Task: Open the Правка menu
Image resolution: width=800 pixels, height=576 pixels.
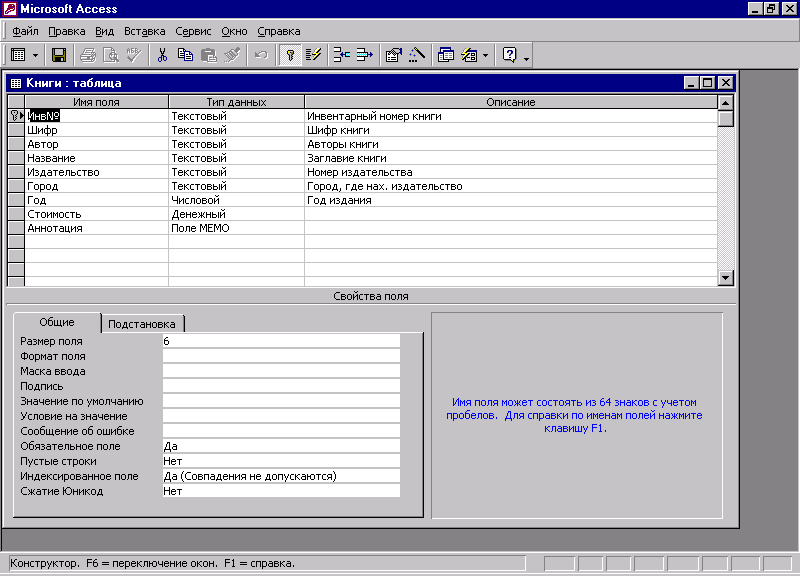Action: coord(67,31)
